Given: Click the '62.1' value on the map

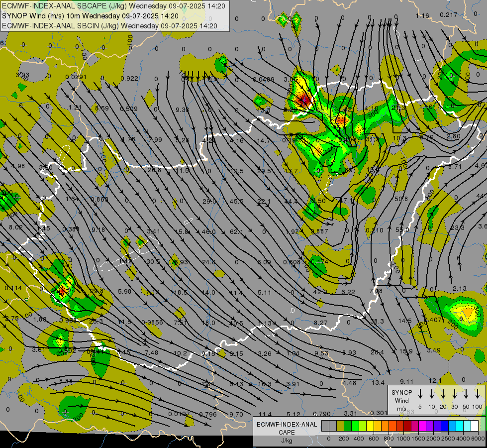Looking at the screenshot, I should pos(236,231).
